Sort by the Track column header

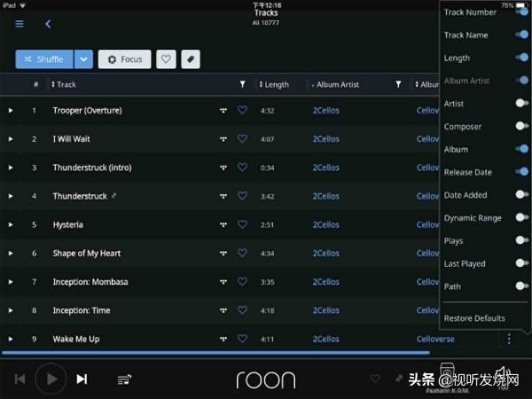[64, 84]
